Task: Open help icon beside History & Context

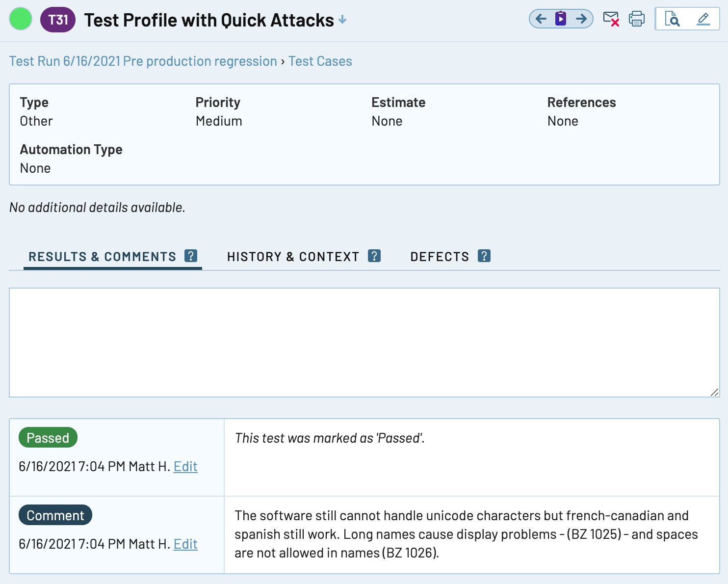Action: coord(374,256)
